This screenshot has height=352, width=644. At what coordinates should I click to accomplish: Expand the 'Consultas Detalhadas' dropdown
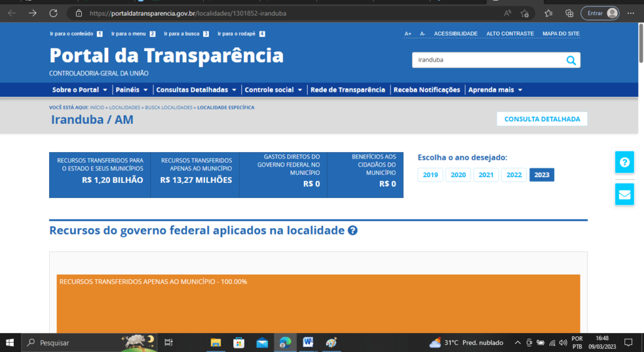click(196, 90)
